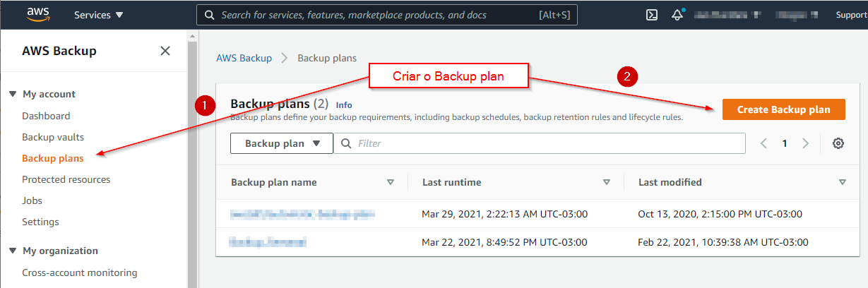Sort by Last runtime column
The height and width of the screenshot is (288, 868).
pos(607,182)
